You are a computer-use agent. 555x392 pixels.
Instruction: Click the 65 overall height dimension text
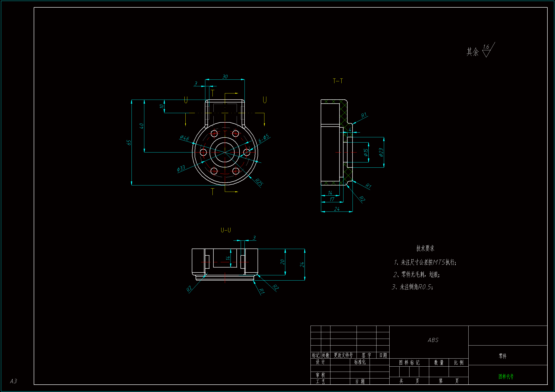pyautogui.click(x=129, y=143)
